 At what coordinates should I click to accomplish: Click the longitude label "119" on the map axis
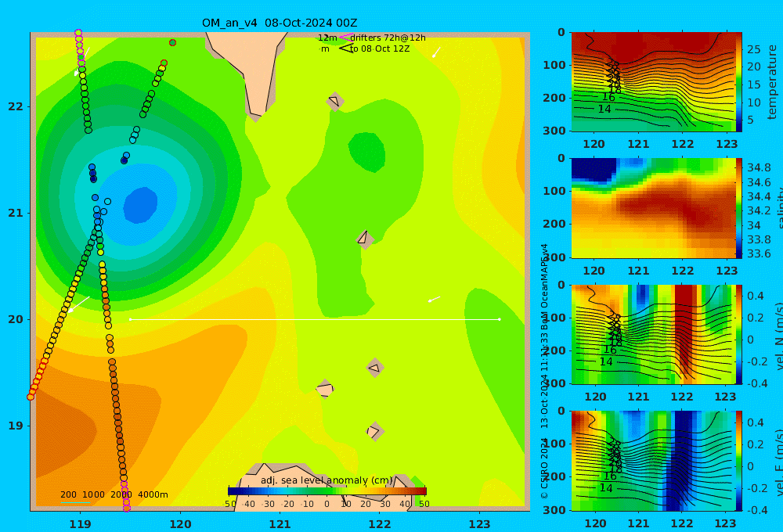point(81,524)
